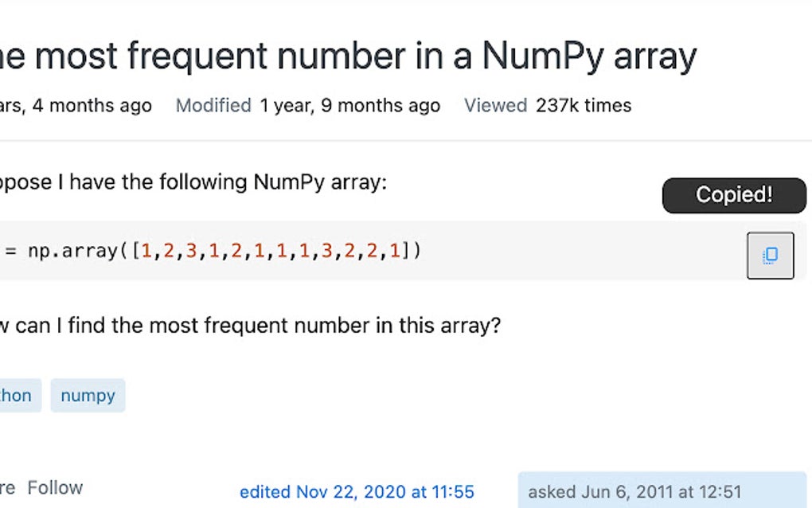Click the closing bracket of the code array
This screenshot has height=508, width=812.
407,252
